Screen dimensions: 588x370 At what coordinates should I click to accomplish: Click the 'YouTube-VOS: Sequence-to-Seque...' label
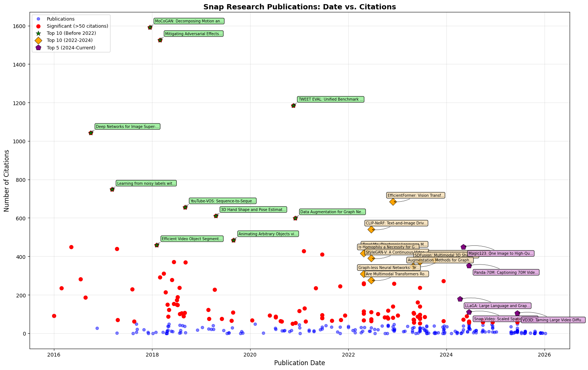click(222, 201)
